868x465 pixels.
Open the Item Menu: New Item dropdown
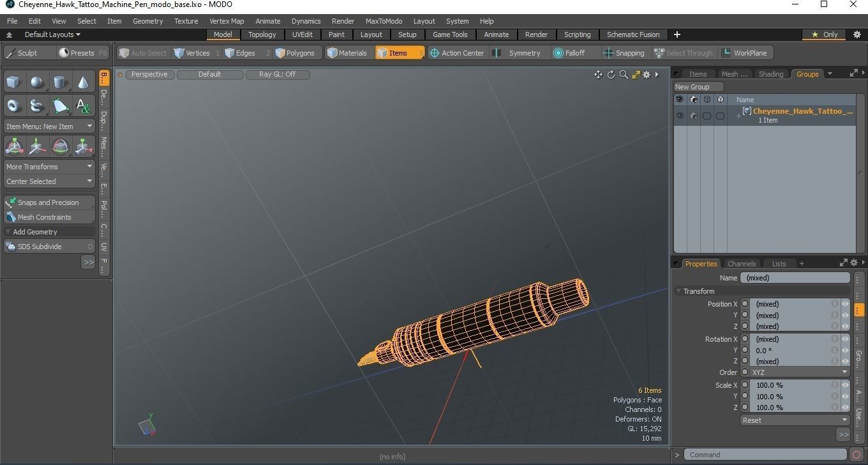[x=49, y=126]
